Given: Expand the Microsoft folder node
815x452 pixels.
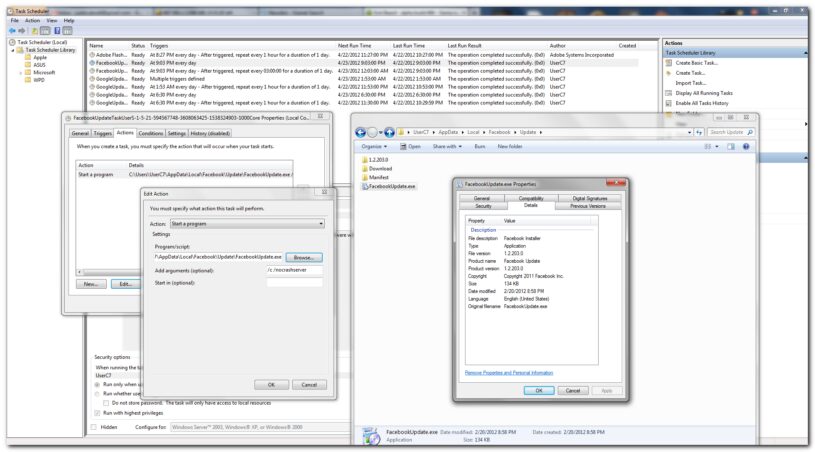Looking at the screenshot, I should (x=20, y=73).
